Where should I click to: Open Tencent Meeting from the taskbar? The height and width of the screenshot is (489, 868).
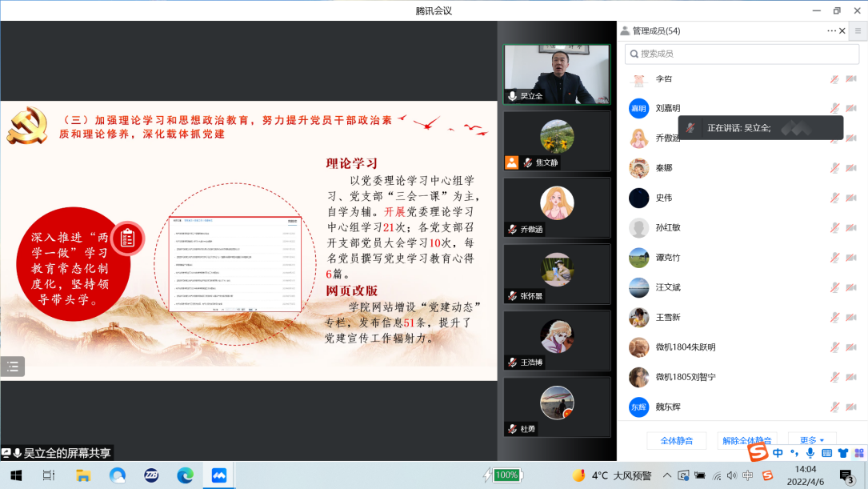pyautogui.click(x=218, y=475)
